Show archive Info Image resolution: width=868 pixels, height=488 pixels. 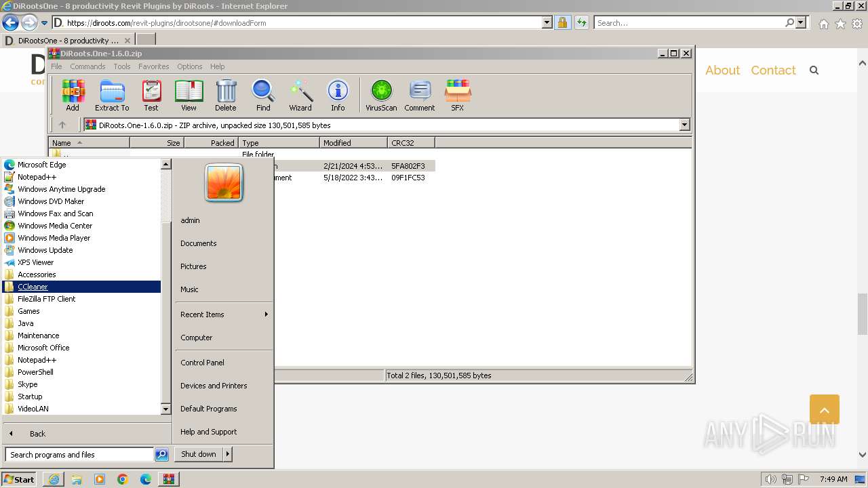click(338, 96)
